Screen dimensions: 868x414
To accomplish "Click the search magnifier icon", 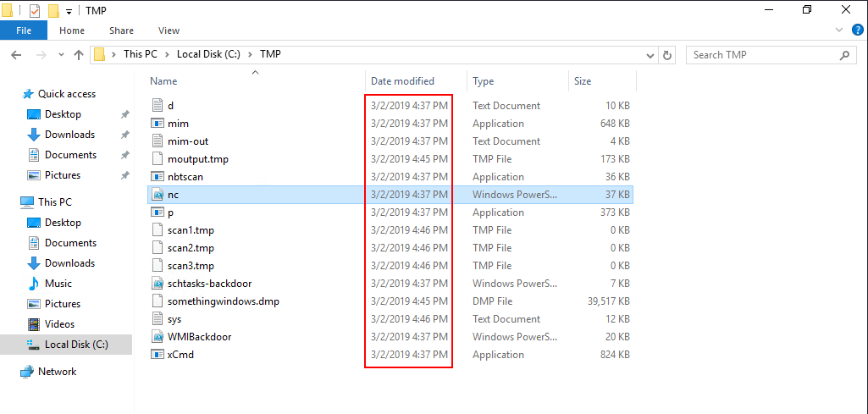I will tap(844, 55).
